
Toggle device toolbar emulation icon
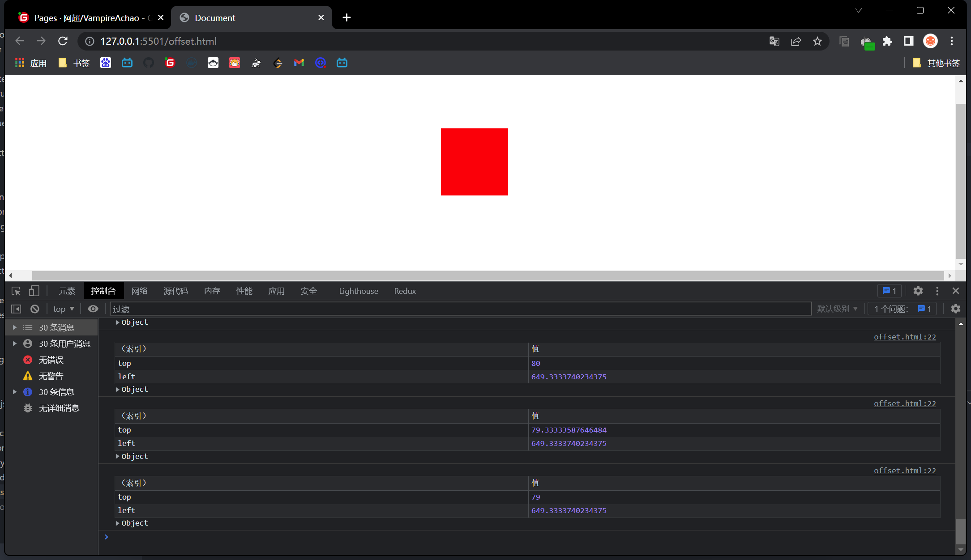(x=34, y=291)
